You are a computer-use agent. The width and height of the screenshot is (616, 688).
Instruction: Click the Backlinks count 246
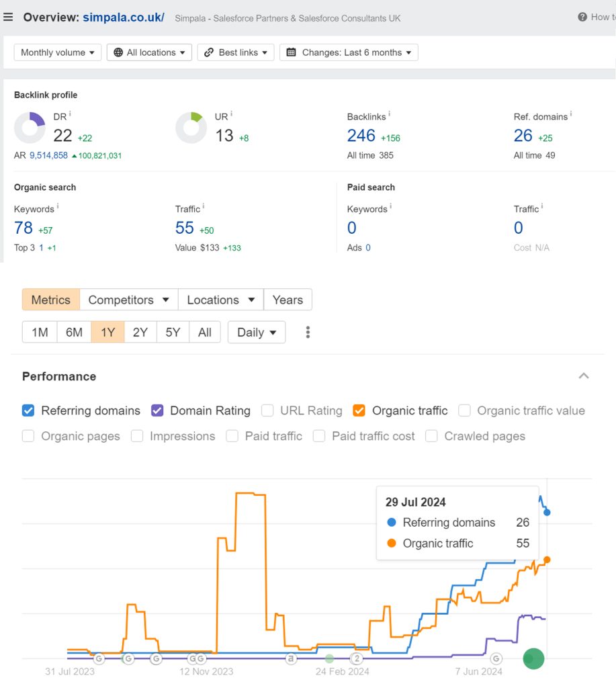pyautogui.click(x=361, y=136)
